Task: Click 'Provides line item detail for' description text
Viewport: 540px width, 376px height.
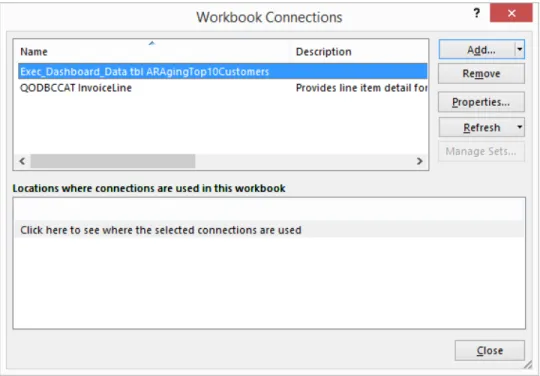Action: coord(361,88)
